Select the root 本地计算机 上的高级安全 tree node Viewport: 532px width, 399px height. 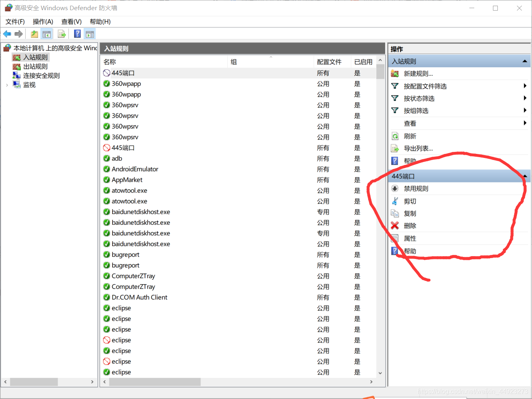coord(55,48)
